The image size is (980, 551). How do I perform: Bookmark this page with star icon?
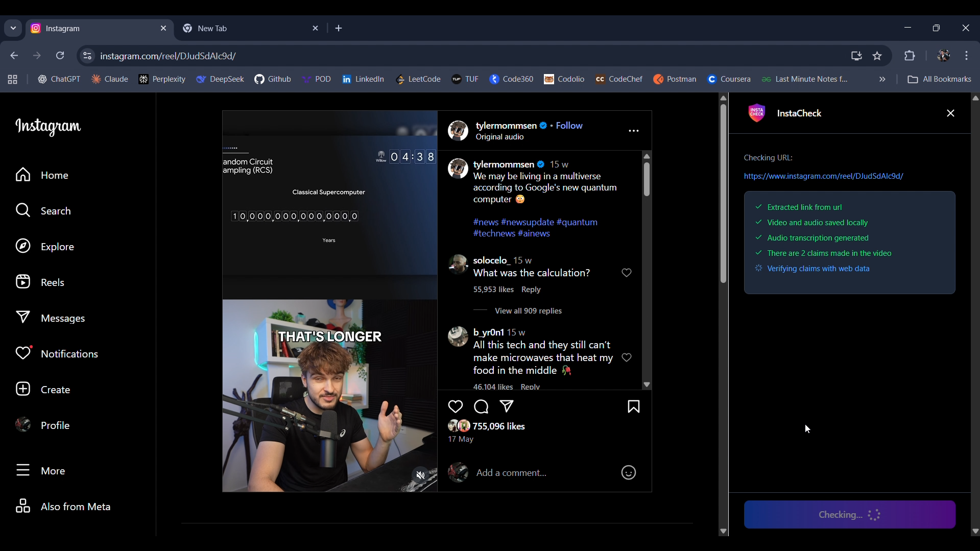[877, 56]
